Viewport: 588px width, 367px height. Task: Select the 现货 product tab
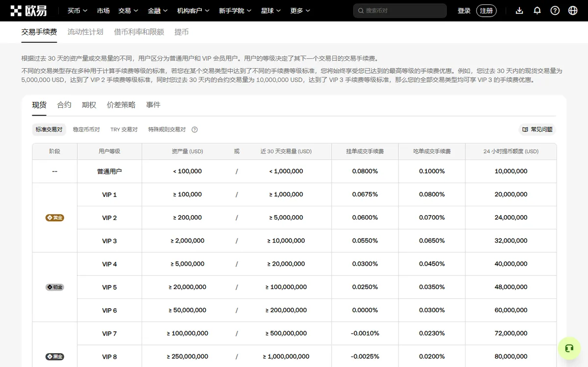(x=39, y=105)
